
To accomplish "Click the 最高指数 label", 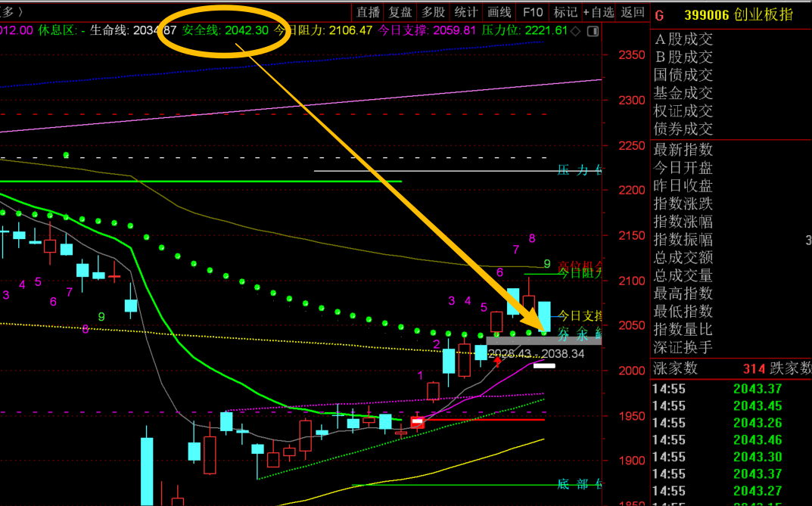I will (x=683, y=293).
